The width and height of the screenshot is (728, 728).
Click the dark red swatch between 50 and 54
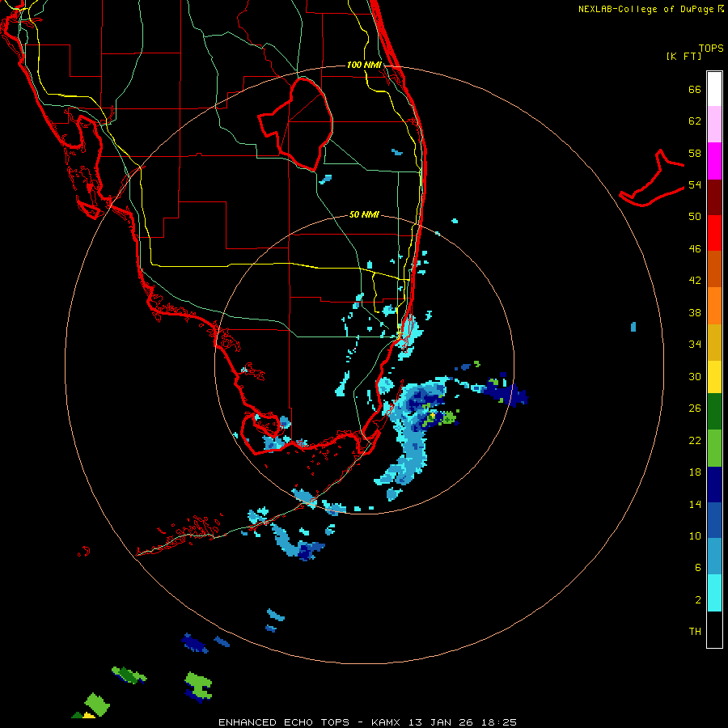tap(714, 197)
